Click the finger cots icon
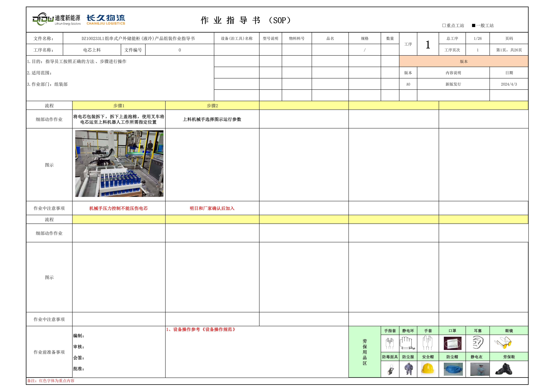The width and height of the screenshot is (555, 392). pyautogui.click(x=390, y=343)
